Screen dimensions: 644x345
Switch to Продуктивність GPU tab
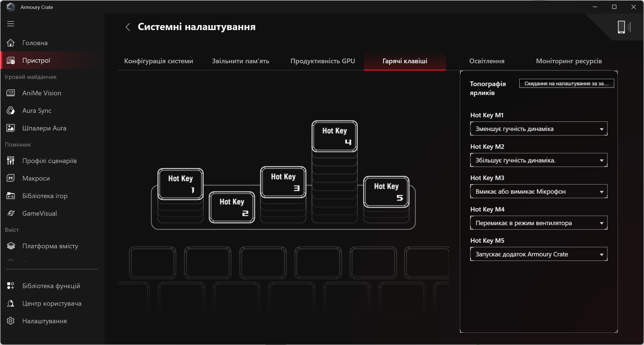(323, 61)
